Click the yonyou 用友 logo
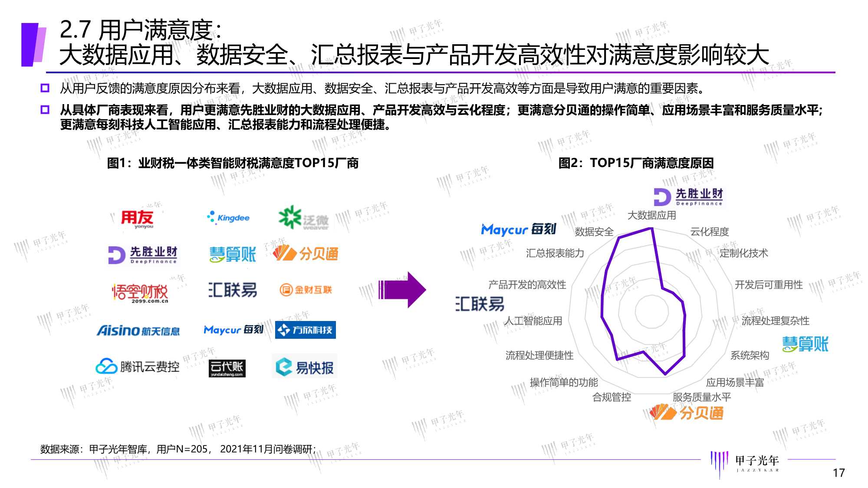 [x=137, y=219]
